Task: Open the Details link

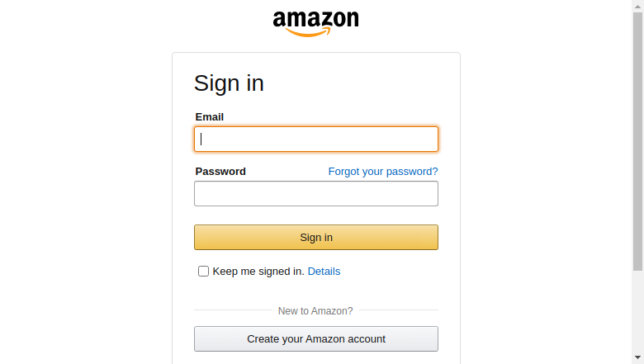Action: [324, 272]
